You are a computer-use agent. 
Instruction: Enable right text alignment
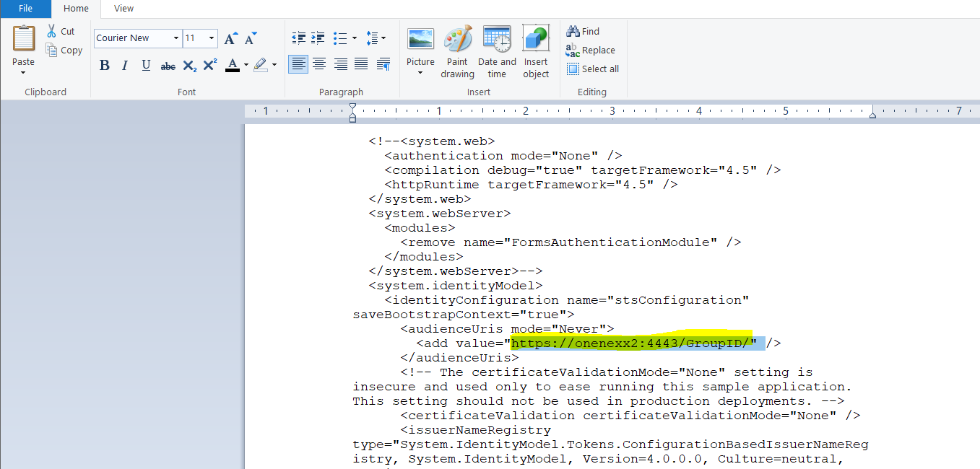tap(340, 63)
